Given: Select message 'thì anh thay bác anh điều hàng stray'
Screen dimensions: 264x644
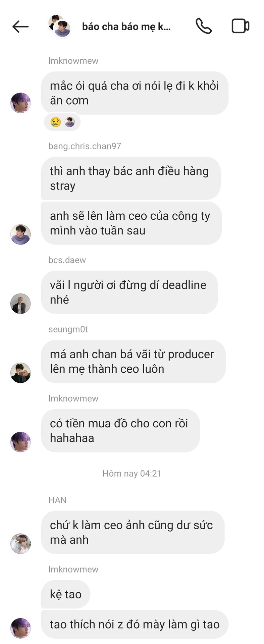Looking at the screenshot, I should (131, 178).
